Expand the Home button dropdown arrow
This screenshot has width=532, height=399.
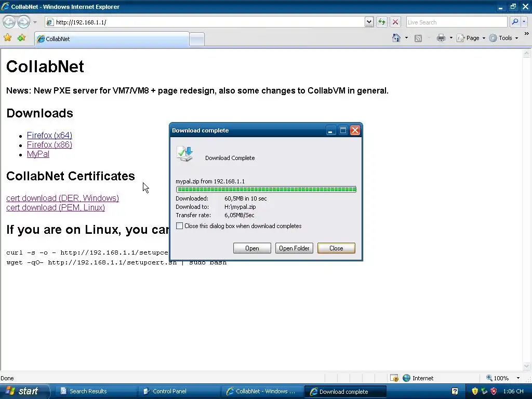point(406,38)
